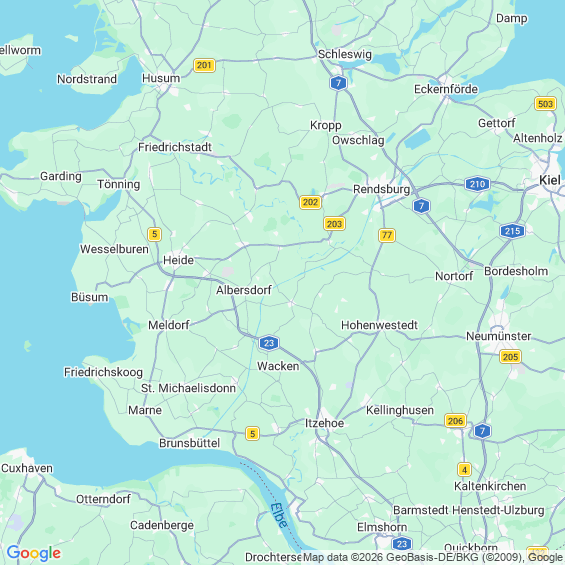Select the Rendsburg city label
Screen dimensions: 565x565
coord(381,189)
